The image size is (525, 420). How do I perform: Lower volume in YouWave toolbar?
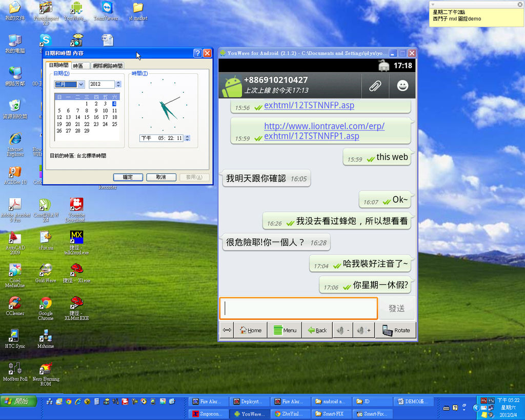pos(343,330)
